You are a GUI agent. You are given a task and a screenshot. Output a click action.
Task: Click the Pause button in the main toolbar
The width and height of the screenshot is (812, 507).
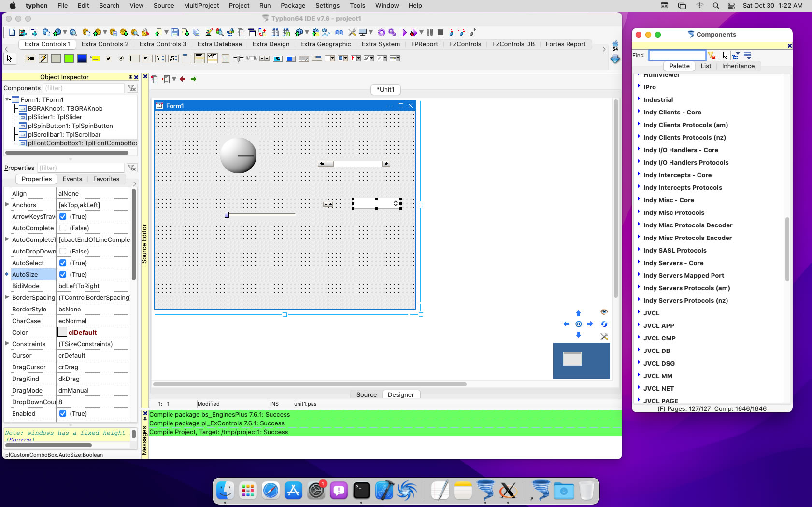pos(429,32)
